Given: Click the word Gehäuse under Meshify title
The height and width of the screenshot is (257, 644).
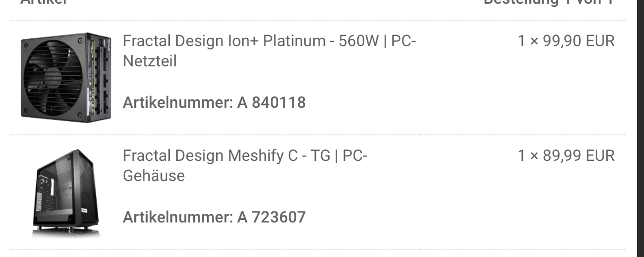Looking at the screenshot, I should tap(154, 176).
